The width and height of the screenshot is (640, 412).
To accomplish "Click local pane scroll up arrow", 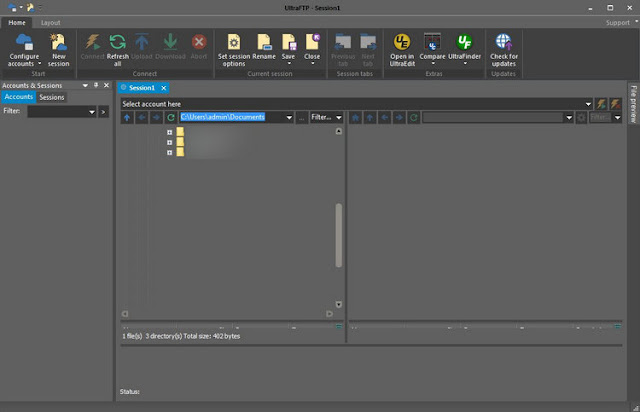I will tap(338, 131).
